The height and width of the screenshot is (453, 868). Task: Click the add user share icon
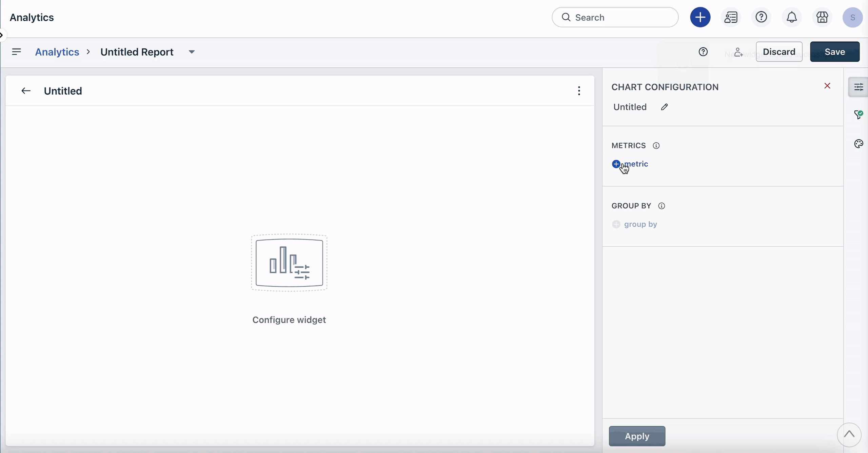(x=738, y=52)
